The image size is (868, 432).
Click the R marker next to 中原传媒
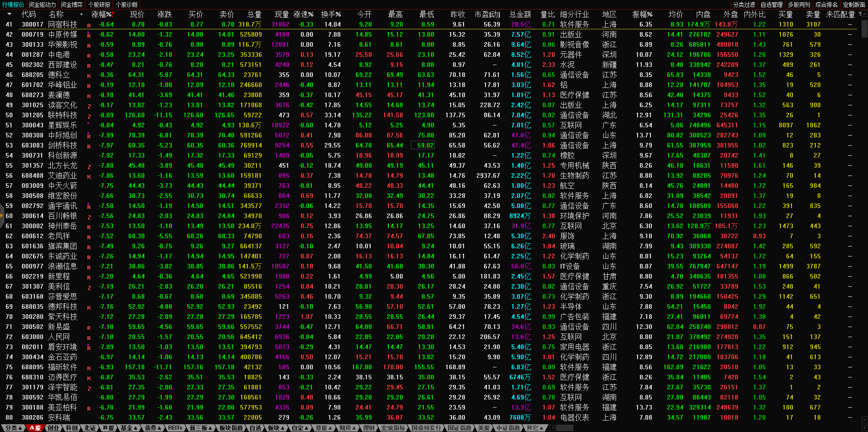(89, 35)
